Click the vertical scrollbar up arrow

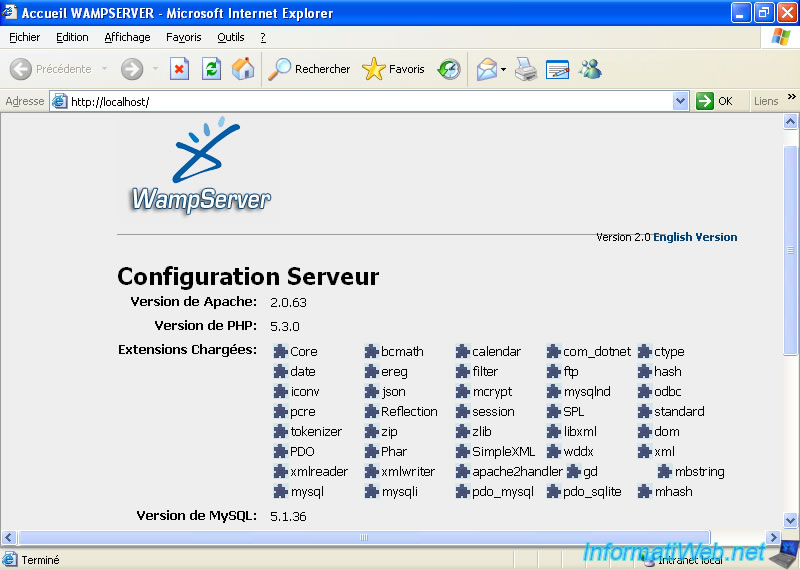click(x=790, y=121)
